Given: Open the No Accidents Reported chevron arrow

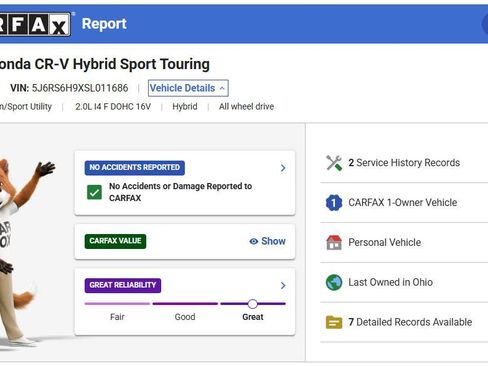Looking at the screenshot, I should (x=283, y=168).
